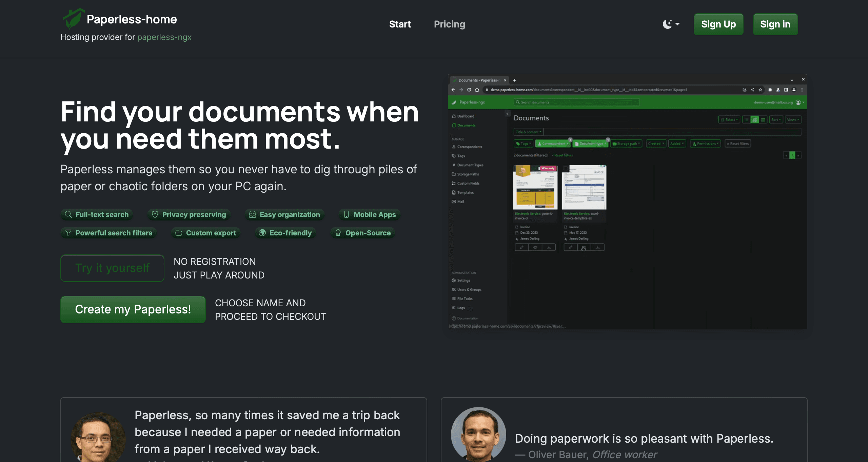Open the Document type filter dropdown
Image resolution: width=868 pixels, height=462 pixels.
click(x=591, y=143)
